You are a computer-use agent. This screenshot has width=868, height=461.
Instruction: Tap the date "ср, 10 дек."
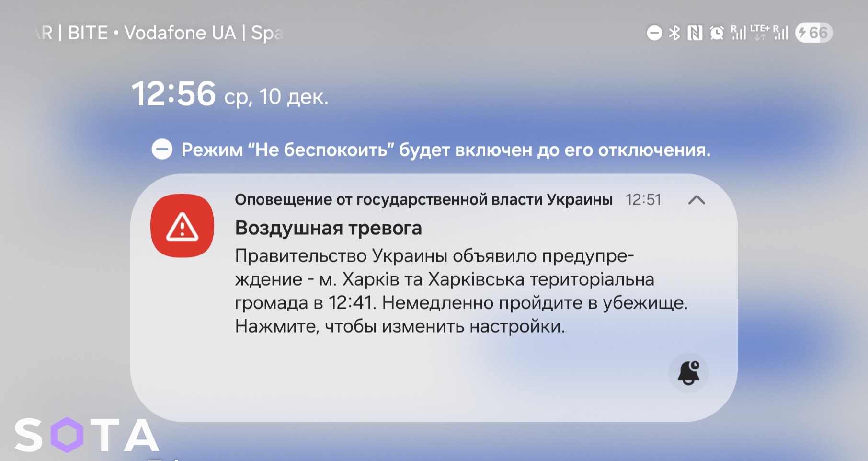click(276, 97)
